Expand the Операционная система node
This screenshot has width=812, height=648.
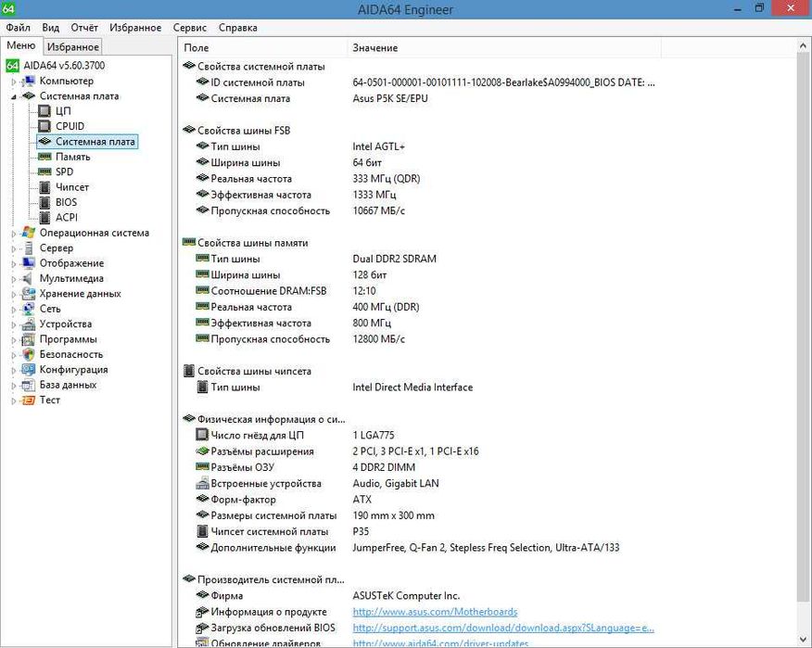(x=14, y=234)
